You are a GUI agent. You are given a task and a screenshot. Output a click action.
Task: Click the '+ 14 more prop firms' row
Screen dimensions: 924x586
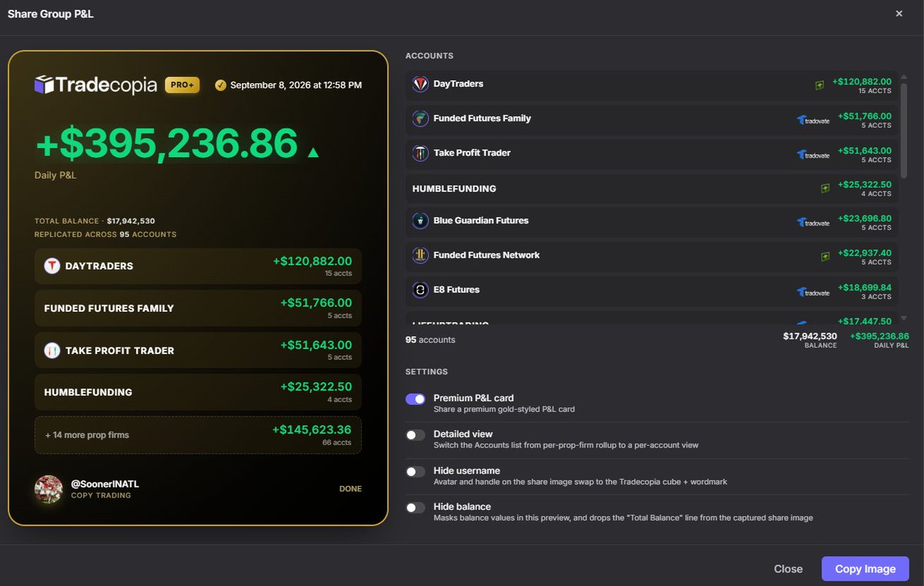(198, 435)
